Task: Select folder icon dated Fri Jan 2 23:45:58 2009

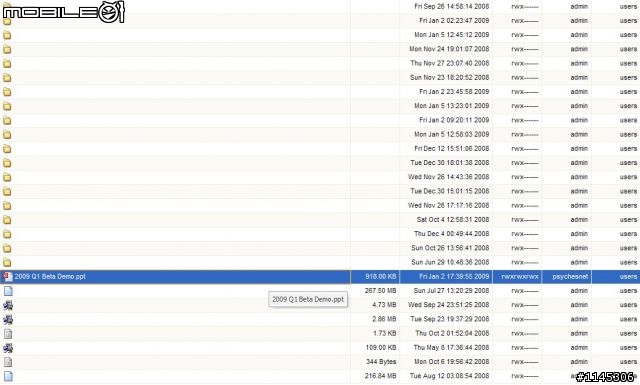Action: click(7, 92)
